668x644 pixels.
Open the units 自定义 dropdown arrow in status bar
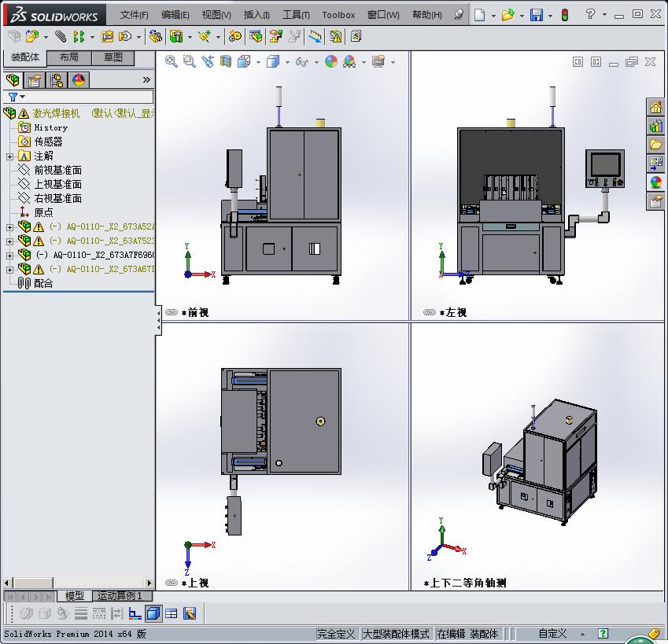(x=582, y=635)
